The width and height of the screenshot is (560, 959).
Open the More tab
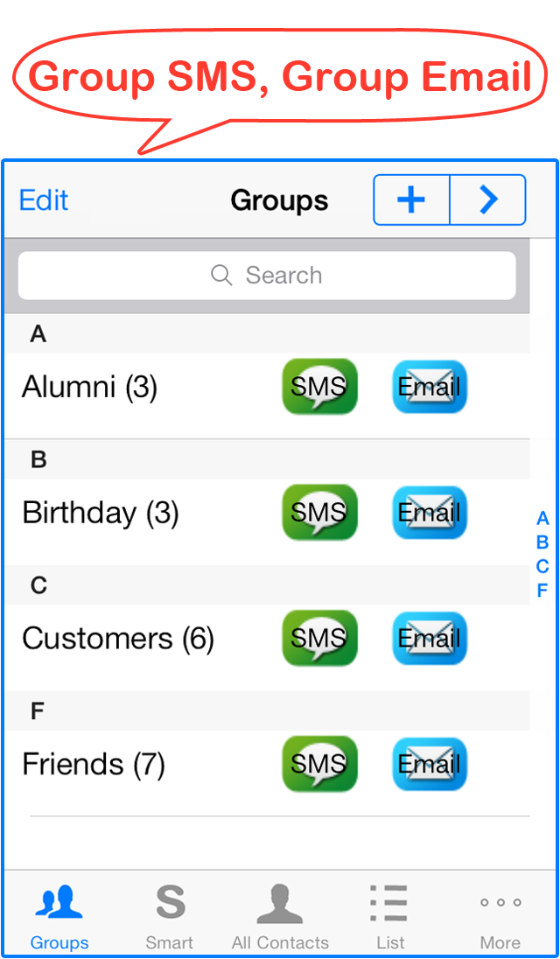[500, 916]
